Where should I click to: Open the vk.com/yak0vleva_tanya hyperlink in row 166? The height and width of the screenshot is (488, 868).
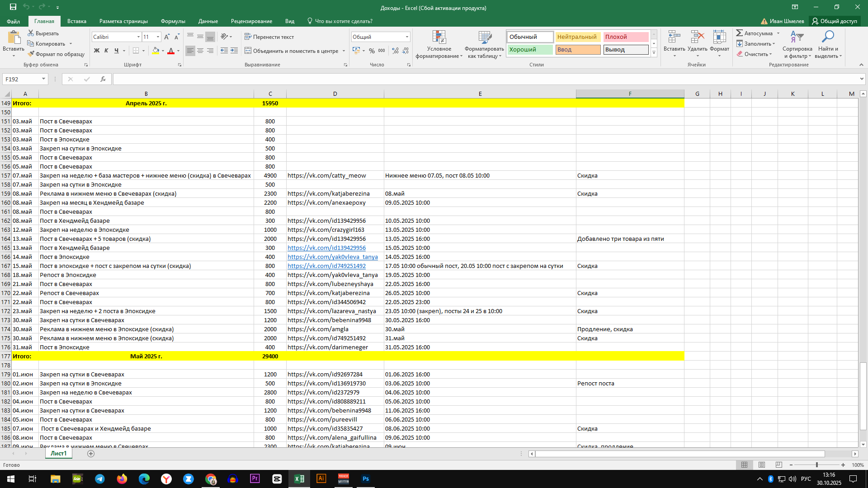pyautogui.click(x=332, y=257)
